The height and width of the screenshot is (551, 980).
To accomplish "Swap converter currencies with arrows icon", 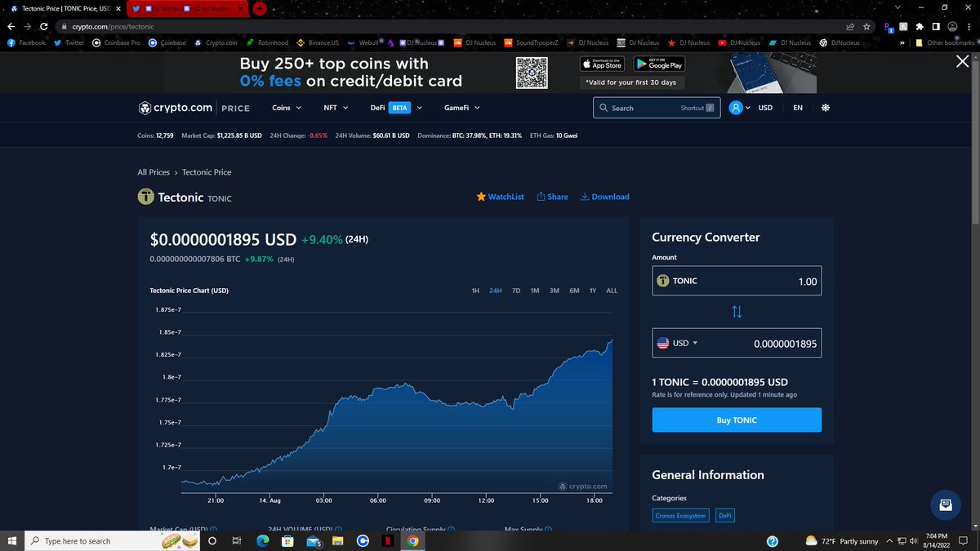I will coord(737,312).
